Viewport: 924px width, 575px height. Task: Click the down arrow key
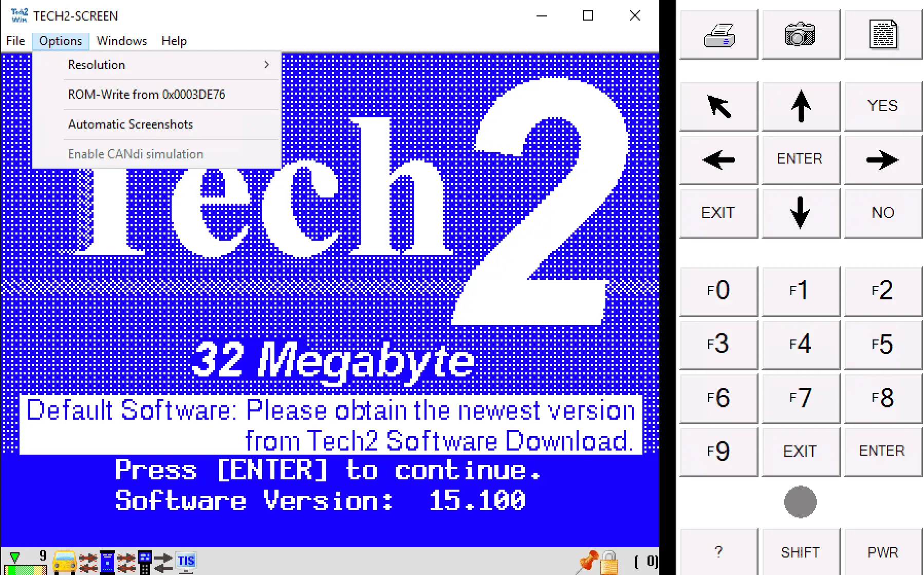(x=800, y=213)
